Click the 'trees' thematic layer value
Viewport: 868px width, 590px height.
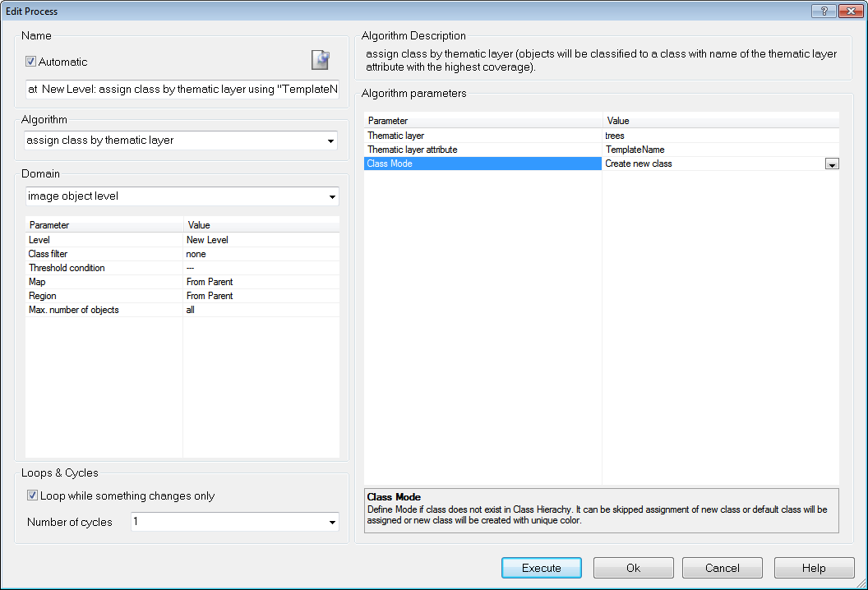pos(721,136)
